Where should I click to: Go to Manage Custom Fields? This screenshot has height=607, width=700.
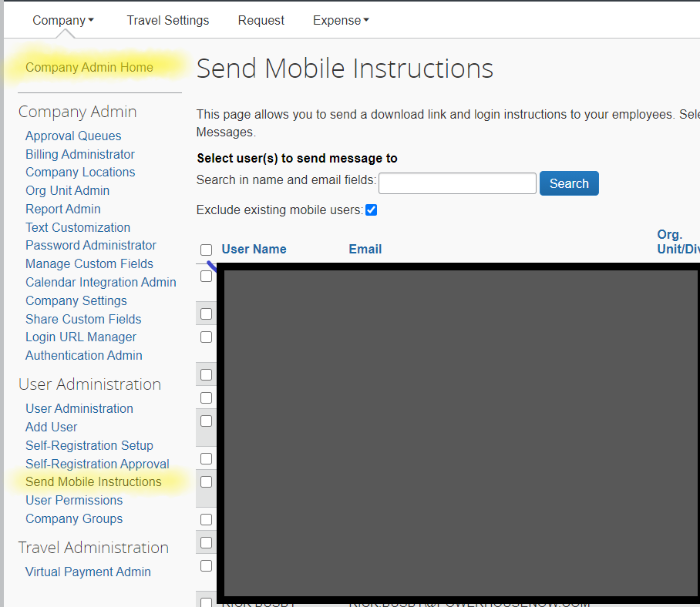pyautogui.click(x=89, y=263)
